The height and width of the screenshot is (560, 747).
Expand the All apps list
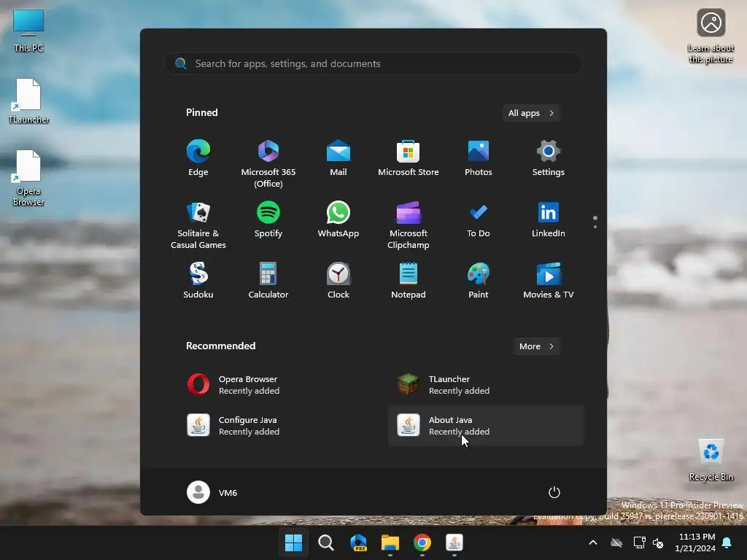531,113
